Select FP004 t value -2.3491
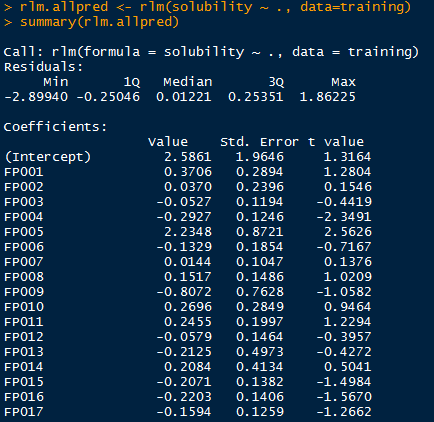434x422 pixels. pyautogui.click(x=344, y=217)
